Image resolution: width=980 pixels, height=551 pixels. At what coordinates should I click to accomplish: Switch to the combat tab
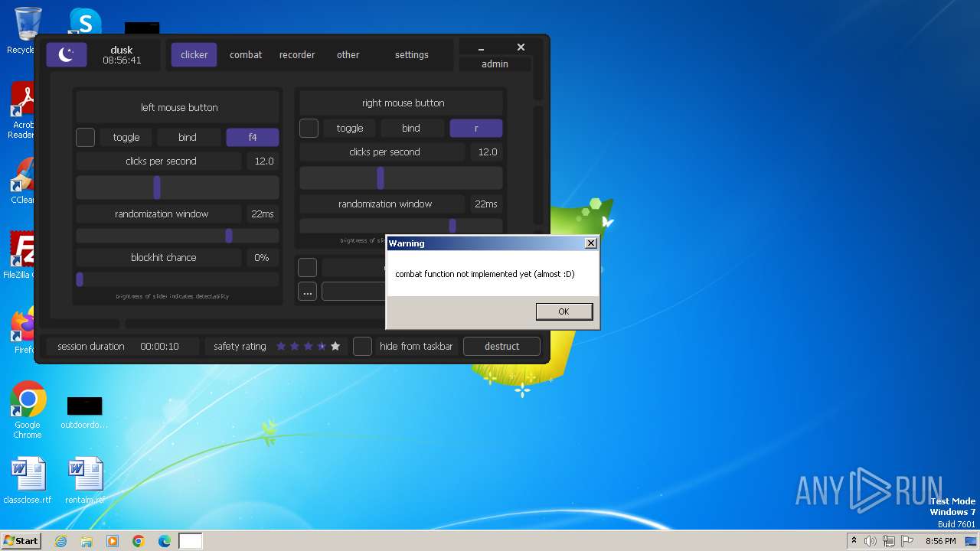[246, 54]
